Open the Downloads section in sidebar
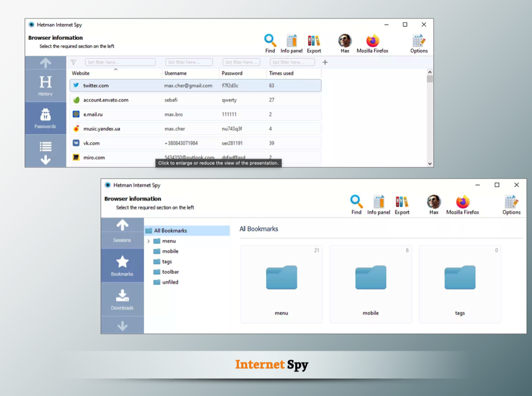This screenshot has height=396, width=532. (122, 299)
